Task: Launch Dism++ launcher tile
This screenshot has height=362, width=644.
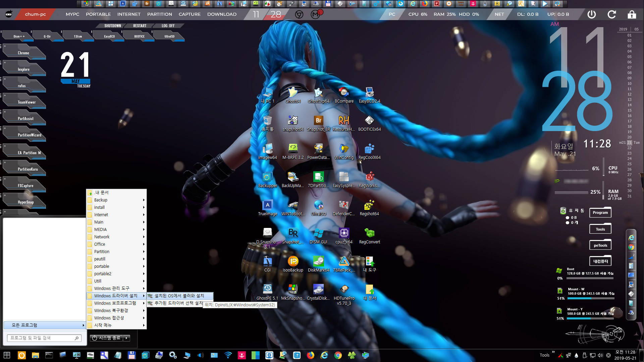Action: pos(18,36)
